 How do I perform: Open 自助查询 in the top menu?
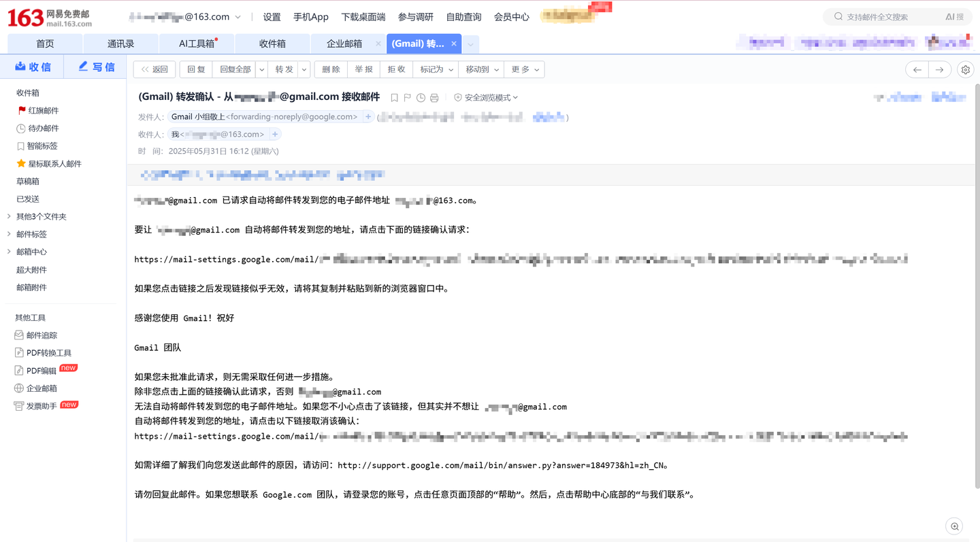tap(463, 17)
